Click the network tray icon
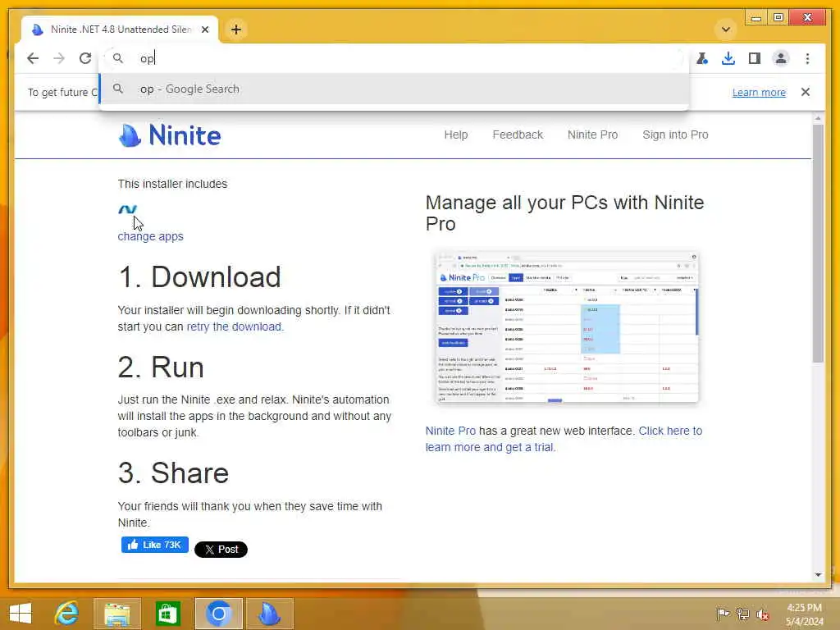 [742, 614]
